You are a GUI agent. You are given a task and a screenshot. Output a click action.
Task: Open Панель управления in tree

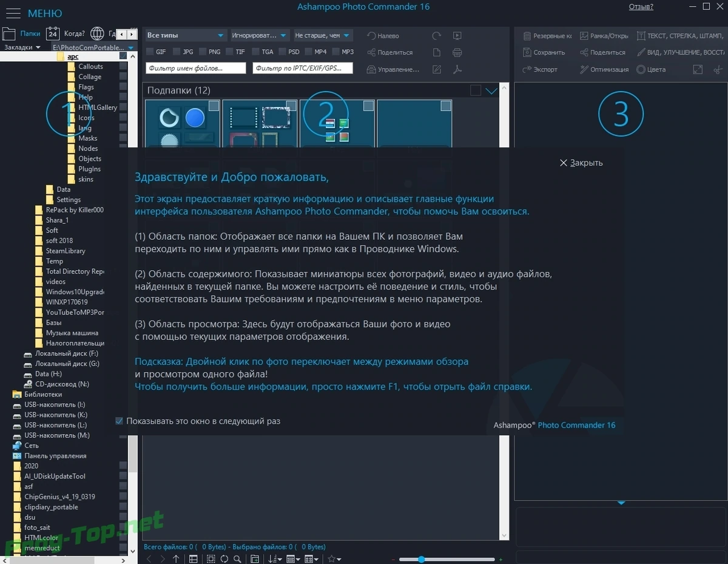55,455
